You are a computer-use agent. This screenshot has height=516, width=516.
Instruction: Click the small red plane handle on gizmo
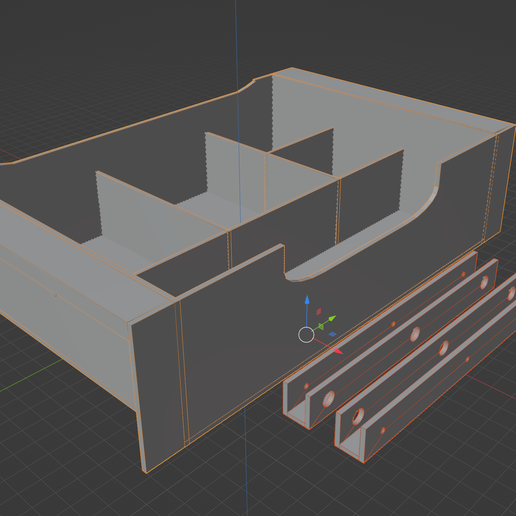[x=319, y=311]
